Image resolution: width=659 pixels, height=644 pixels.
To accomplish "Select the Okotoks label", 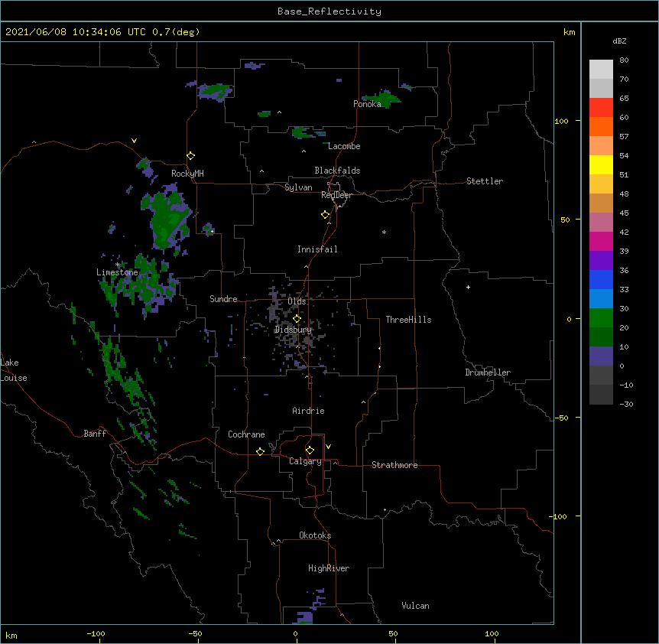I will tap(315, 535).
